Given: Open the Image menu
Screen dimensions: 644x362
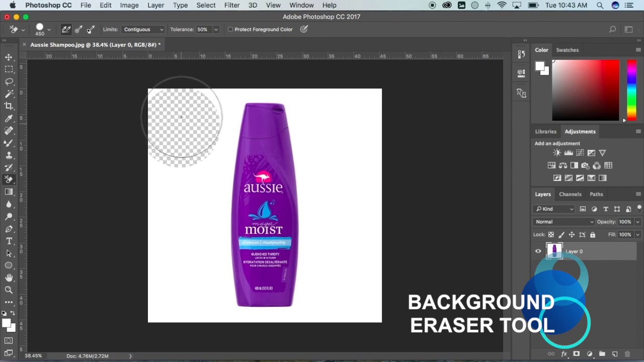Looking at the screenshot, I should point(129,5).
